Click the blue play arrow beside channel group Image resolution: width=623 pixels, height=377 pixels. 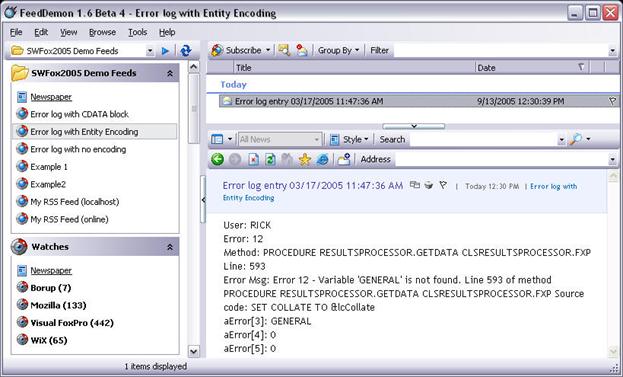tap(165, 51)
